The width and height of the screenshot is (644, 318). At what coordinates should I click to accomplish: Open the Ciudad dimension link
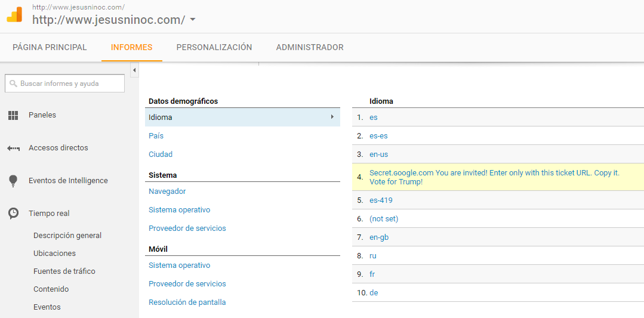click(161, 155)
